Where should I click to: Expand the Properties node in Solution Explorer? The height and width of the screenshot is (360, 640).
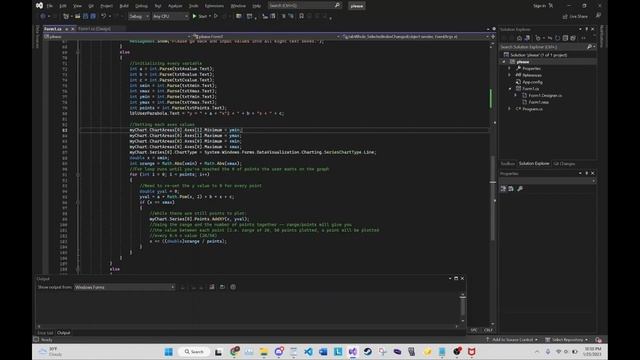(509, 69)
